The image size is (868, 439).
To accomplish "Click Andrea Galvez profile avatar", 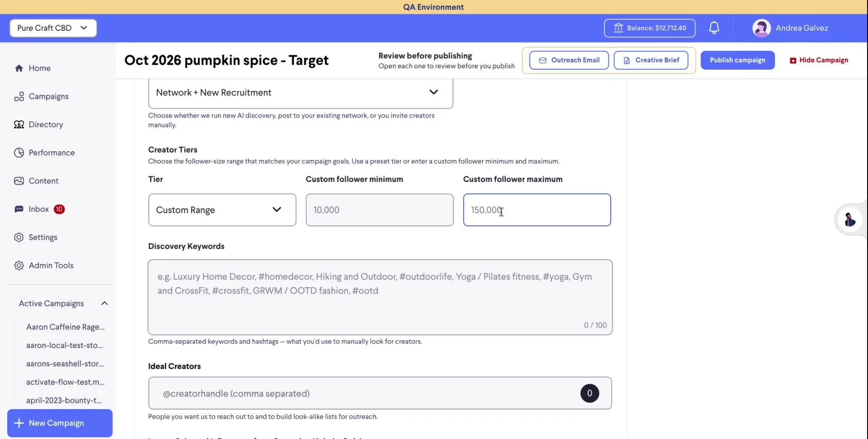I will pyautogui.click(x=761, y=28).
